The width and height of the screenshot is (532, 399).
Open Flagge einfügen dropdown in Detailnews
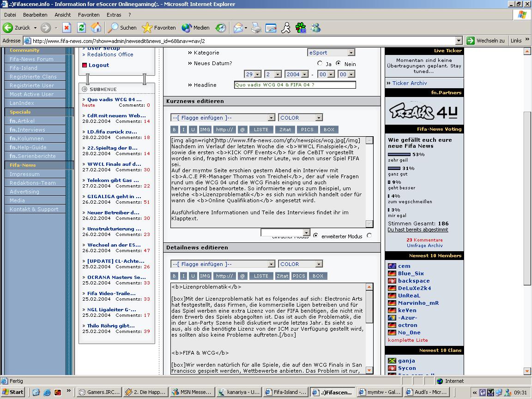pos(223,264)
